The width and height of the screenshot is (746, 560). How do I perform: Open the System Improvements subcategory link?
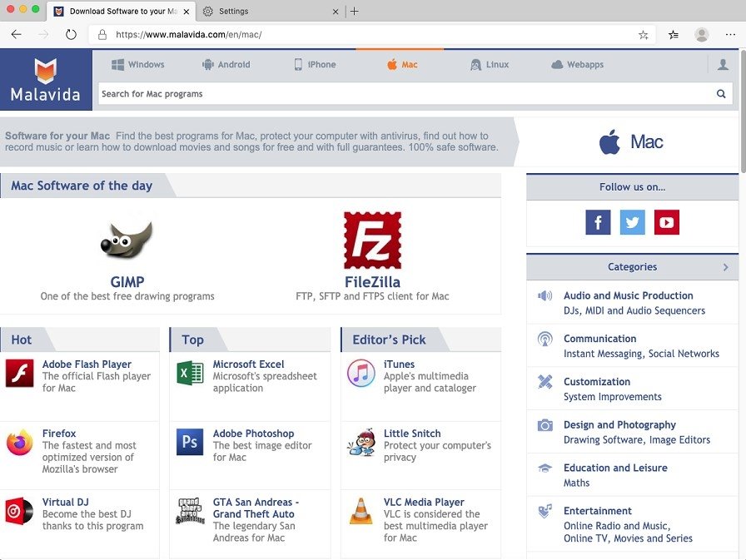pos(613,397)
